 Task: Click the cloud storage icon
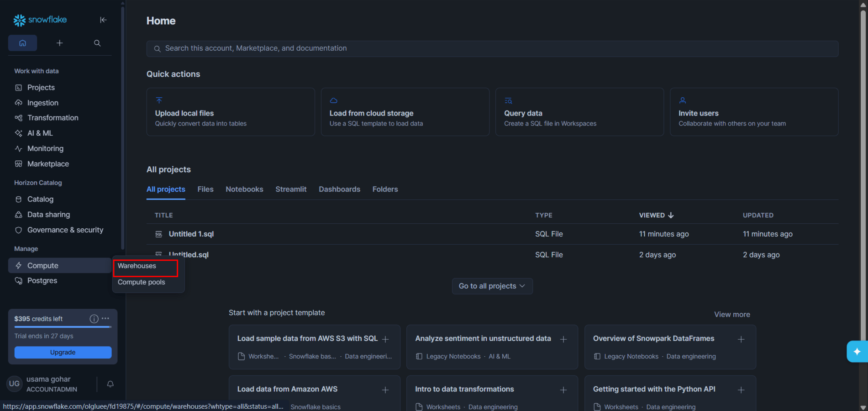pos(334,100)
